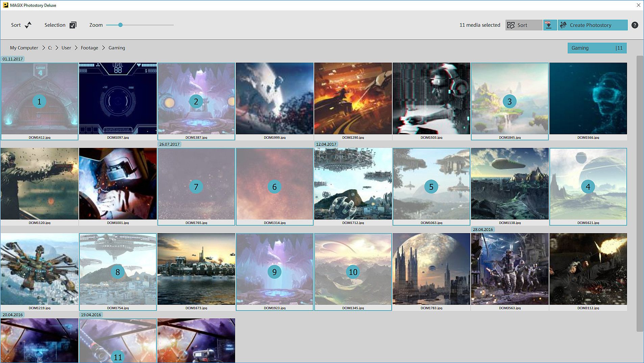Viewport: 644px width, 363px height.
Task: Click the sort arrows icon at top left
Action: (x=28, y=25)
